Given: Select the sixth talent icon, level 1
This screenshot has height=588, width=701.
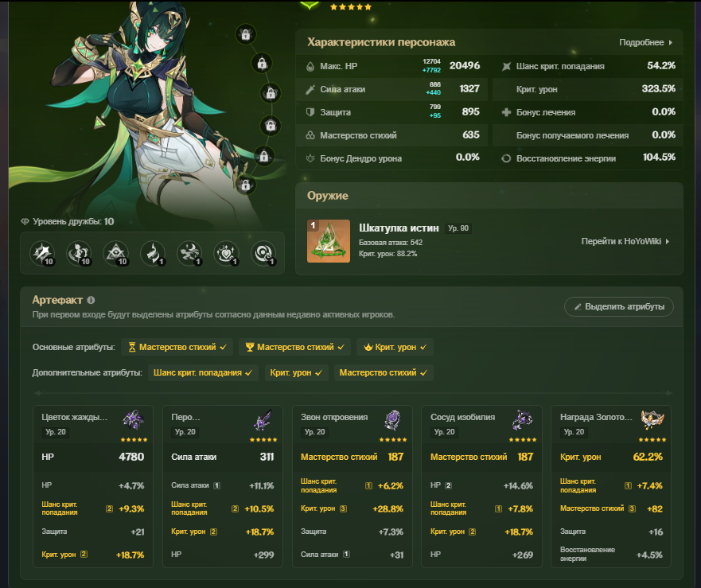Looking at the screenshot, I should (x=226, y=253).
